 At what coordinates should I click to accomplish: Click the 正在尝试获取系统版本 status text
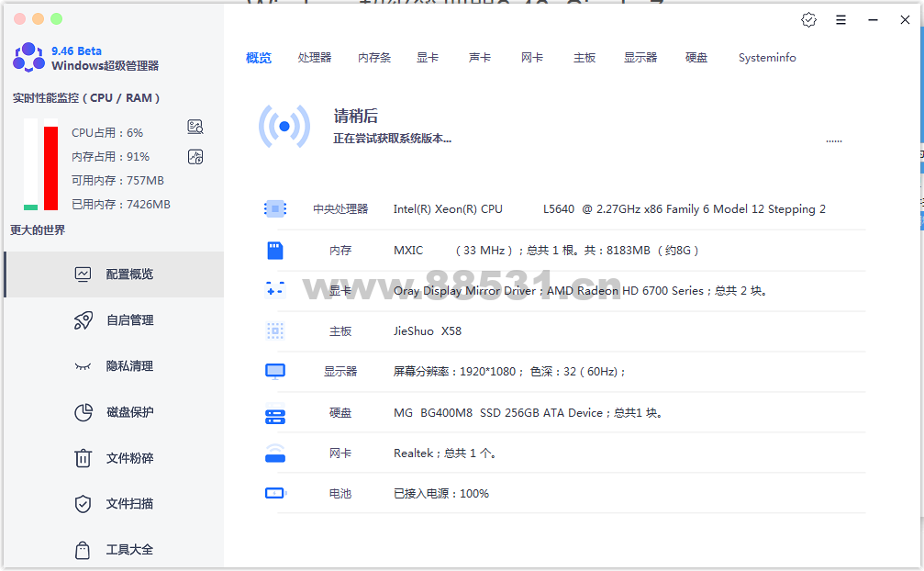pyautogui.click(x=393, y=139)
